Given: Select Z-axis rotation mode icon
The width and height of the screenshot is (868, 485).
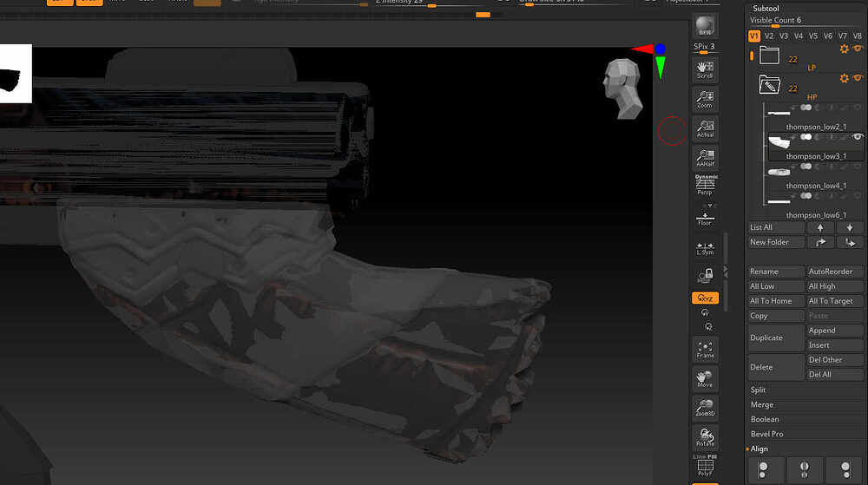Looking at the screenshot, I should (x=708, y=327).
